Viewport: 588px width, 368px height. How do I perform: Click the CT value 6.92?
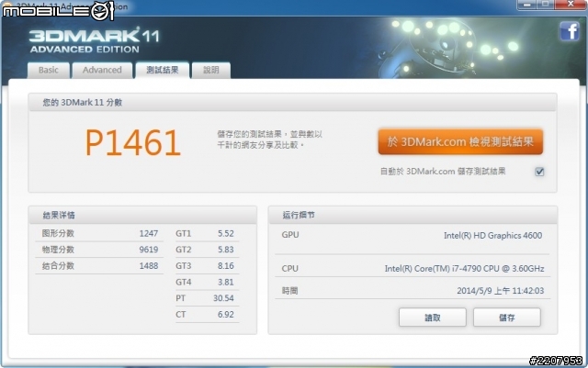click(x=226, y=314)
